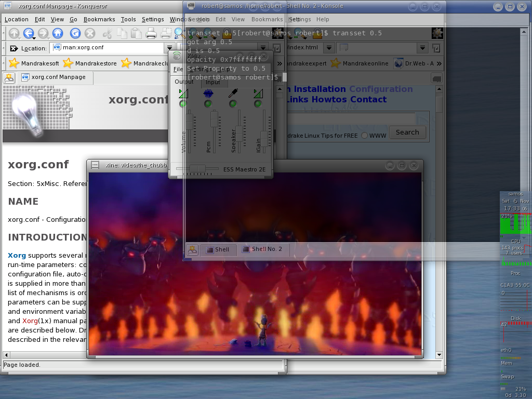Click the Print Frame icon
Screen dimensions: 532x399
coord(166,33)
